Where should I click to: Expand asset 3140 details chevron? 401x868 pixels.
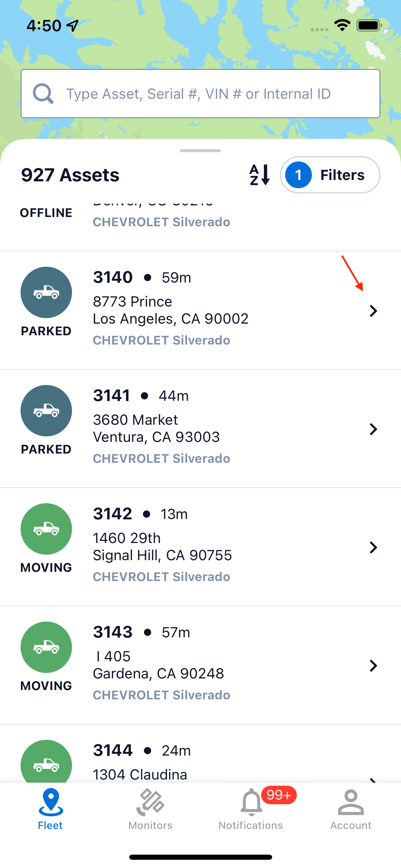[x=374, y=311]
